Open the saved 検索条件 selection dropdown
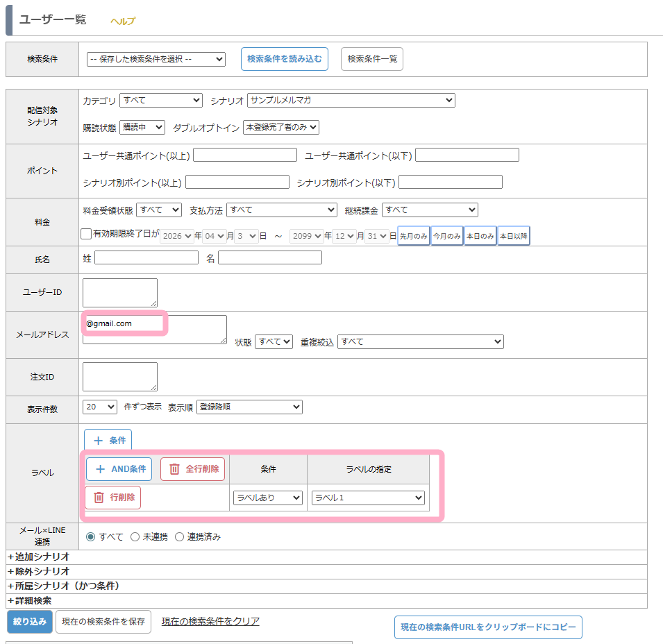 [x=156, y=59]
